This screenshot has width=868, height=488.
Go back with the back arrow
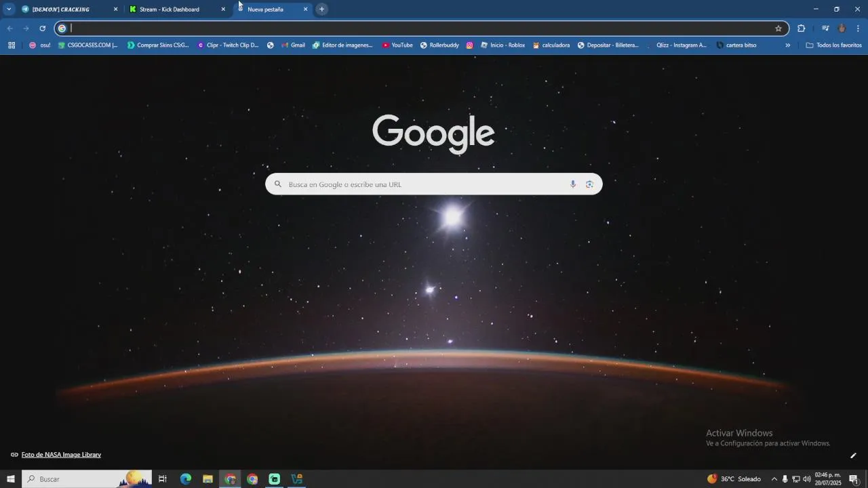pos(9,28)
